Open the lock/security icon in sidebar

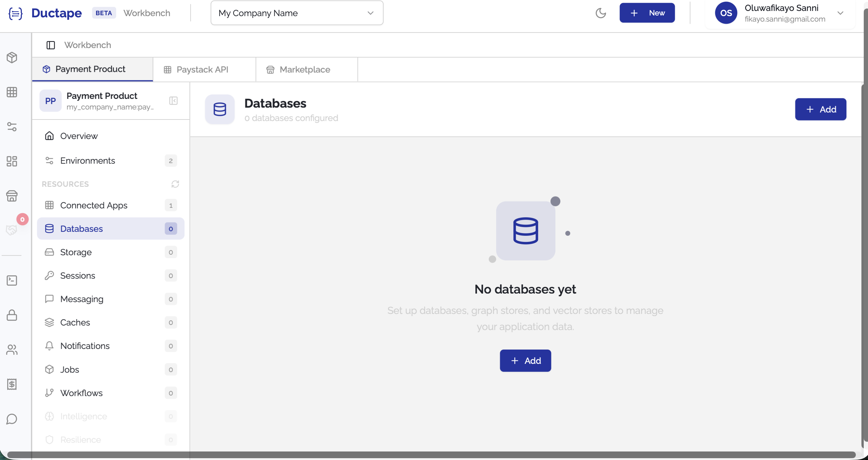point(12,315)
